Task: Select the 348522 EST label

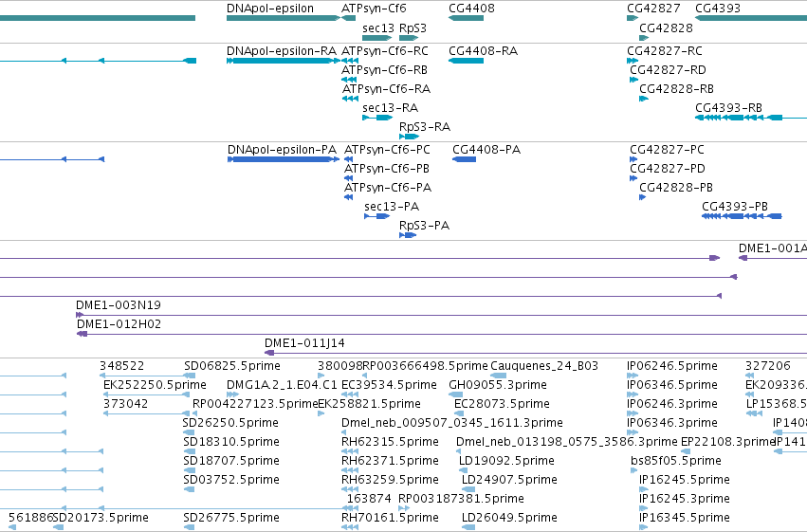Action: tap(122, 366)
